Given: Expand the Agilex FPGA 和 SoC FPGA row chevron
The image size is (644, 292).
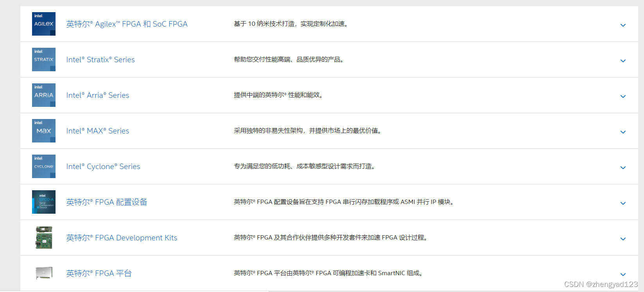Looking at the screenshot, I should point(623,25).
